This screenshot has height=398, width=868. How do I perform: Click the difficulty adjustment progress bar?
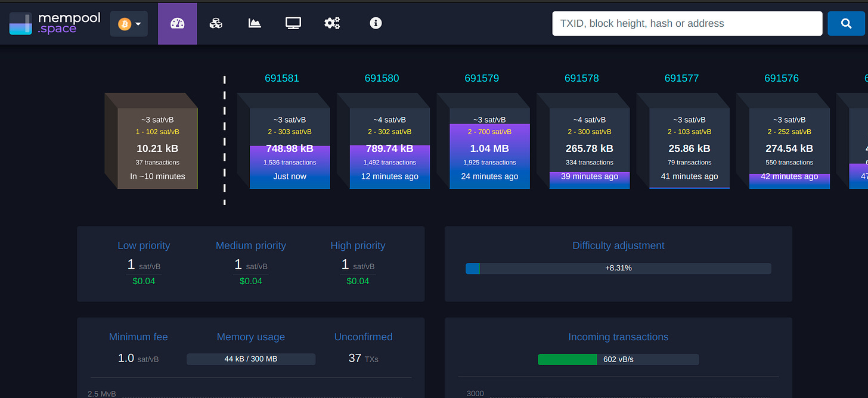coord(618,268)
